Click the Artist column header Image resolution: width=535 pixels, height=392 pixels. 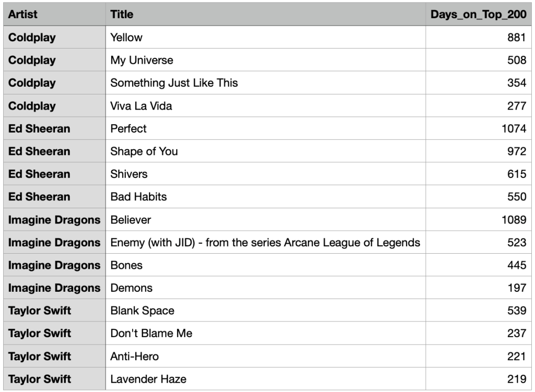(23, 15)
